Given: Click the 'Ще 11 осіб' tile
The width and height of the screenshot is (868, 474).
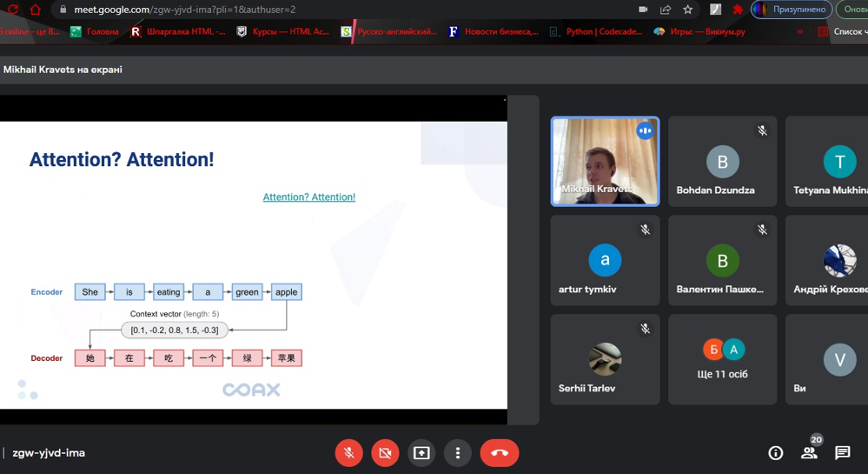Looking at the screenshot, I should (x=722, y=359).
